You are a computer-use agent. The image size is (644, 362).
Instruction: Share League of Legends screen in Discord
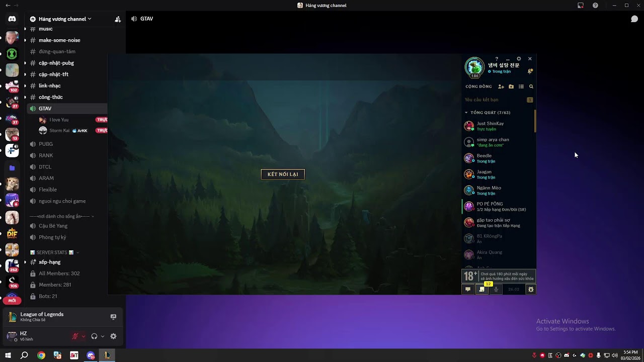point(113,317)
